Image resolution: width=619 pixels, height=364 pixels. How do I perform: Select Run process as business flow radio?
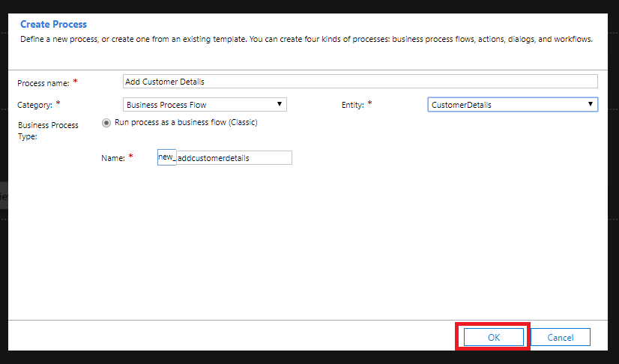[x=106, y=123]
